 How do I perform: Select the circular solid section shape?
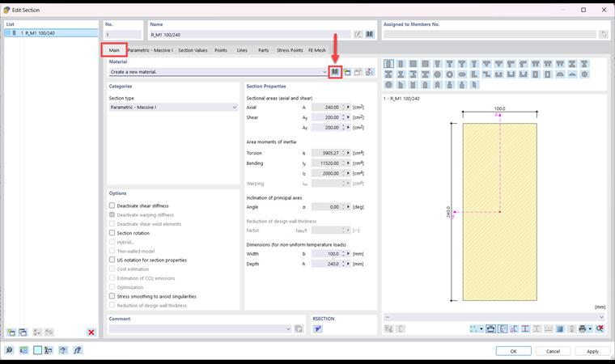[437, 74]
